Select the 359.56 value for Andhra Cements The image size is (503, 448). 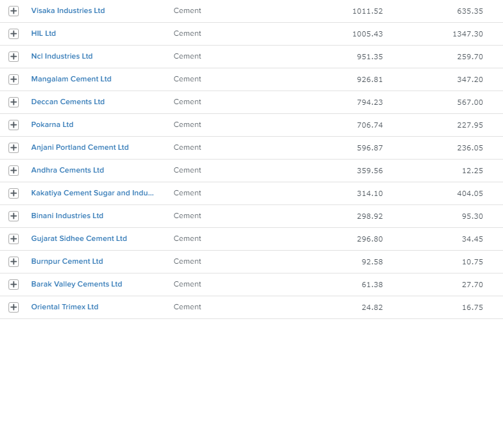pos(370,171)
